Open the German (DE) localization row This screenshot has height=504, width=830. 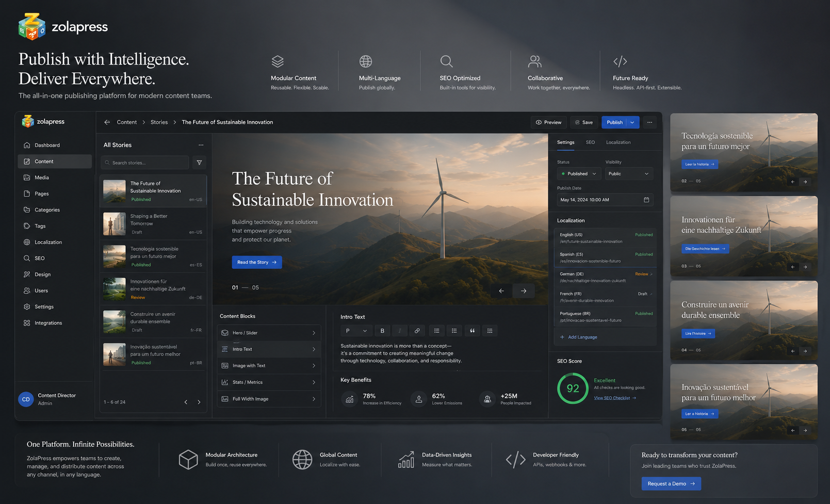click(606, 277)
